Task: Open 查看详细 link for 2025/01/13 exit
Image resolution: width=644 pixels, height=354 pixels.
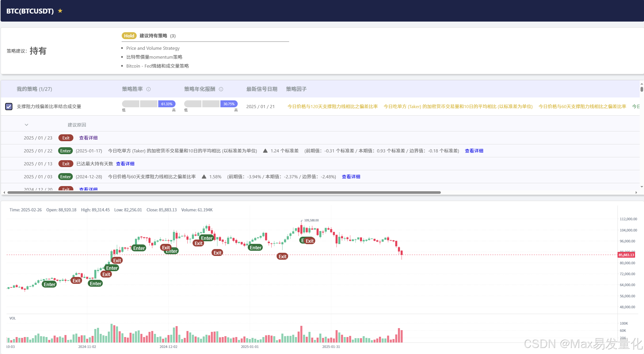Action: pos(125,164)
